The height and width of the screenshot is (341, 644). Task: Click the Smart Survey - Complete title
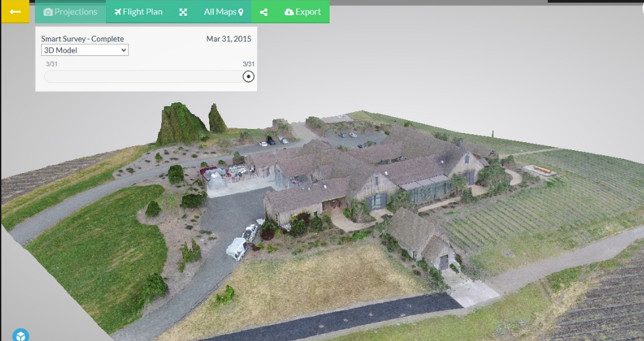point(82,39)
